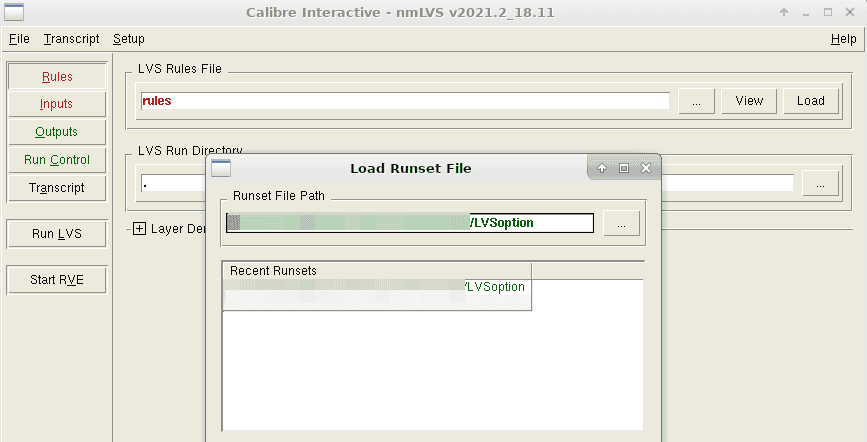Click the LVS Run Directory field

[173, 184]
